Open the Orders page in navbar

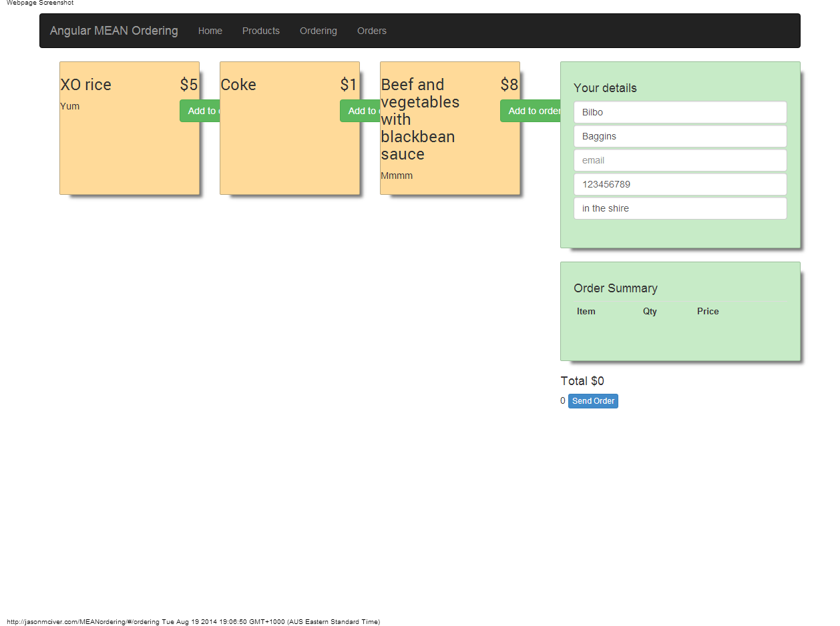pos(371,31)
